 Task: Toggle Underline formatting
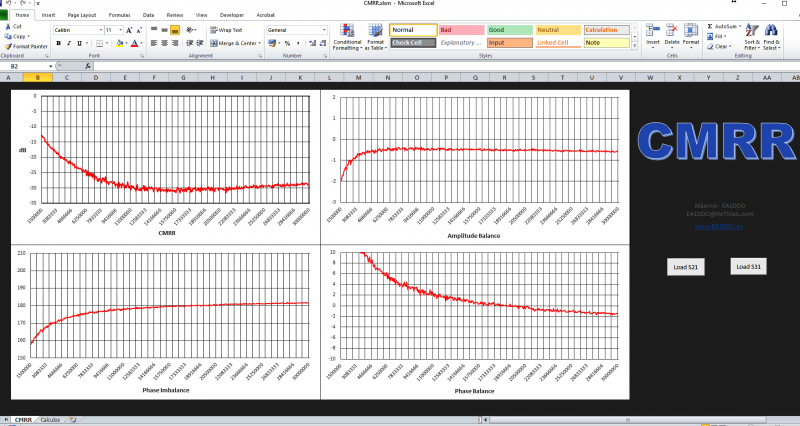click(79, 43)
